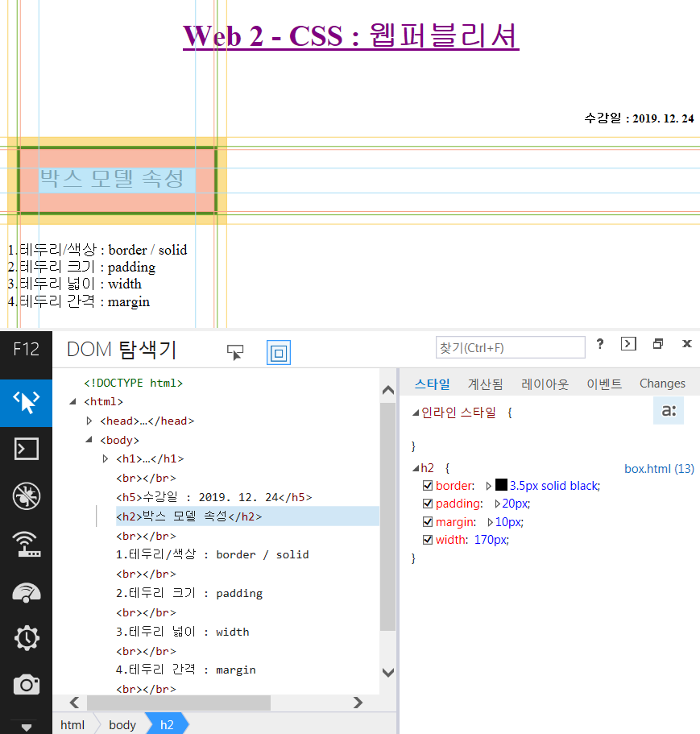700x734 pixels.
Task: Toggle the width property checkbox
Action: [x=427, y=540]
